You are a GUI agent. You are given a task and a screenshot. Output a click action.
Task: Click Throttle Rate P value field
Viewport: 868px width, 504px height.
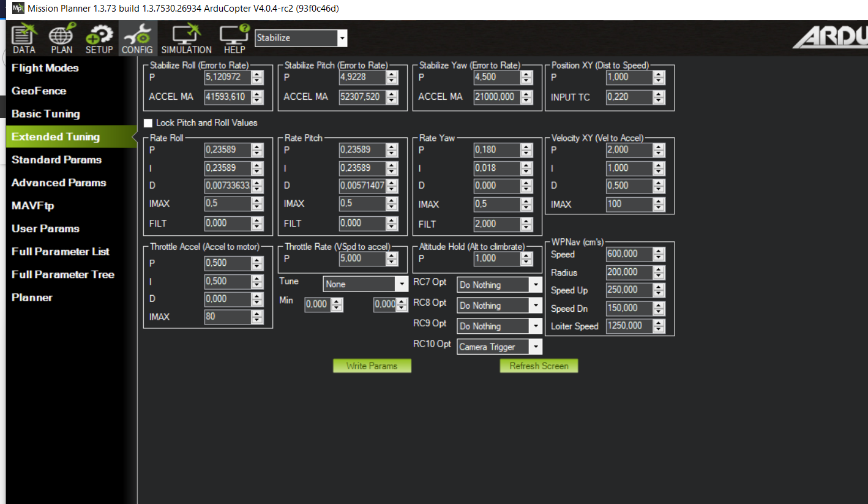[x=362, y=259]
